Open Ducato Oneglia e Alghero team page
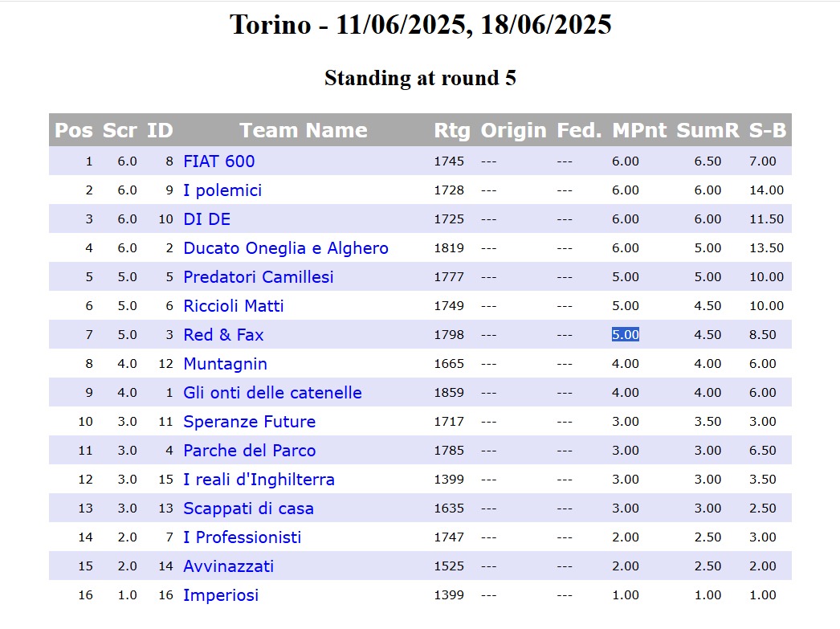Screen dimensions: 840x629 coord(286,248)
